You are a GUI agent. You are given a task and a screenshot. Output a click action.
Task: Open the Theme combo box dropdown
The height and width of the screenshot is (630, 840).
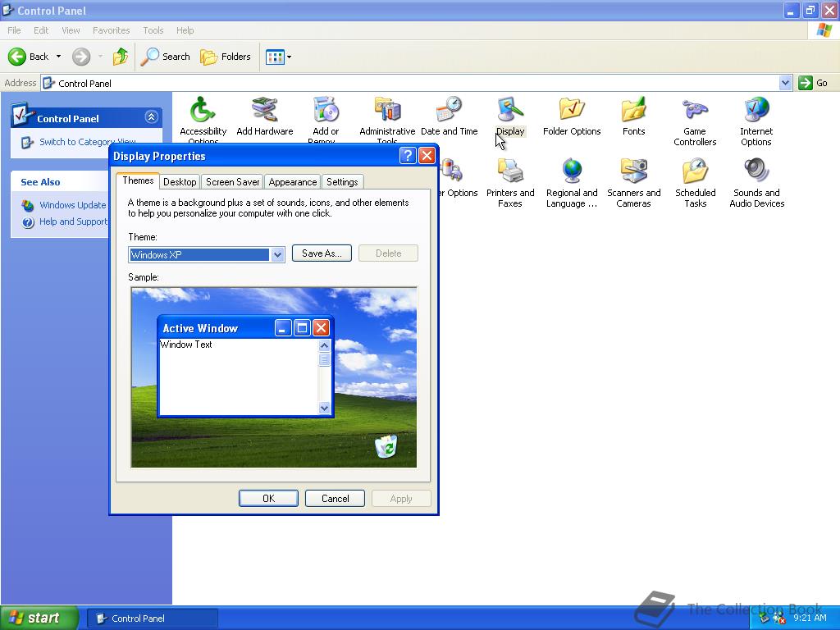pyautogui.click(x=277, y=254)
